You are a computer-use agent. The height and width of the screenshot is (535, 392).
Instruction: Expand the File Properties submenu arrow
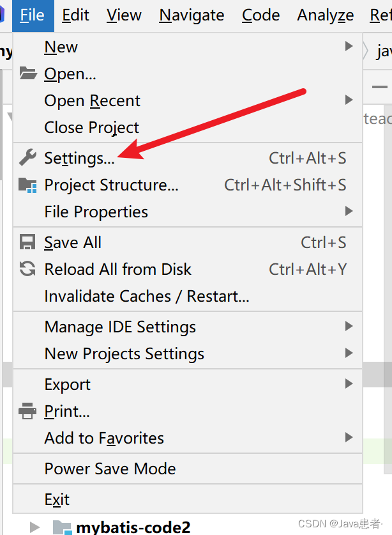[x=349, y=211]
